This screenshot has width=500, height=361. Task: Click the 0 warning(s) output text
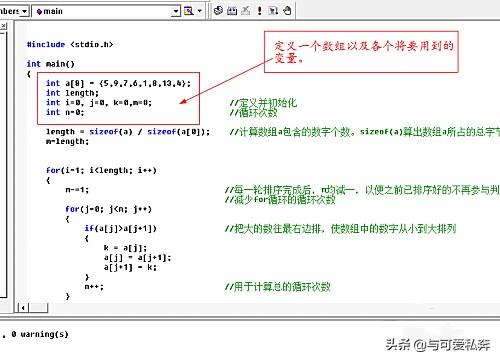(x=40, y=334)
